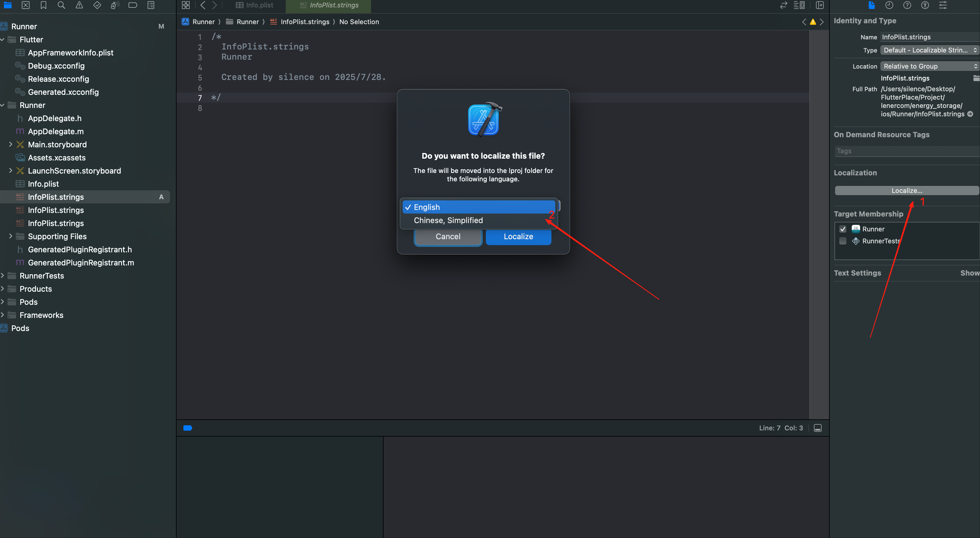
Task: Expand Main.storyboard in the navigator
Action: pos(10,144)
